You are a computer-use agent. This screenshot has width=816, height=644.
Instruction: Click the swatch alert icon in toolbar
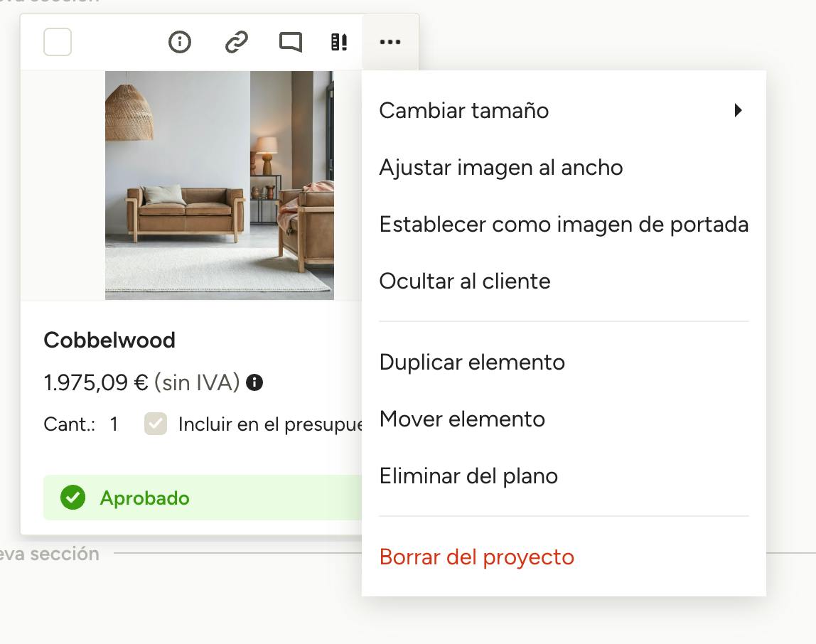point(339,42)
